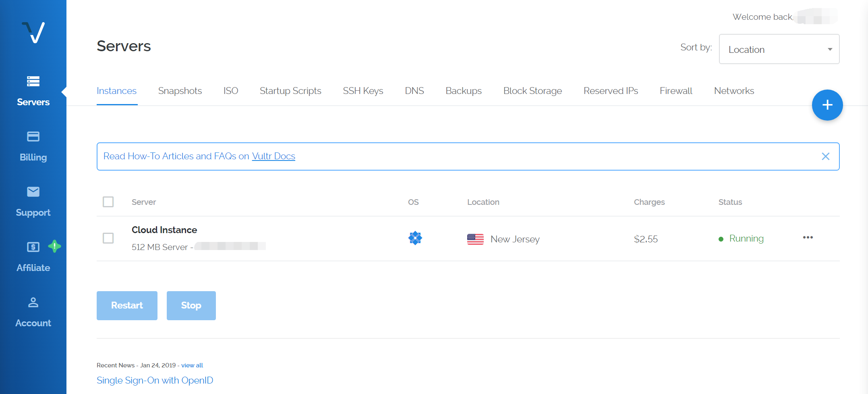Open the Servers section in sidebar
868x394 pixels.
coord(33,91)
